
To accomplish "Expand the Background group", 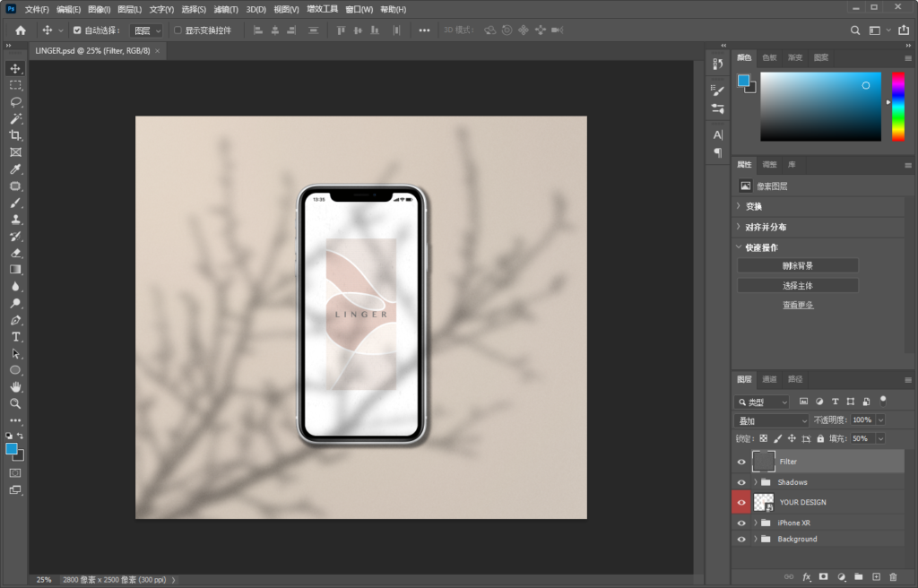I will pos(755,540).
